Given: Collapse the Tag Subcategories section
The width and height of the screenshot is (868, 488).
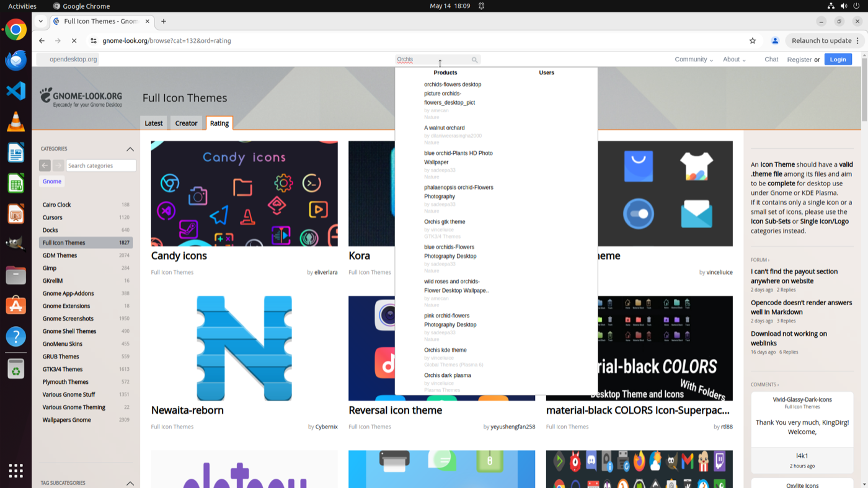Looking at the screenshot, I should click(130, 483).
